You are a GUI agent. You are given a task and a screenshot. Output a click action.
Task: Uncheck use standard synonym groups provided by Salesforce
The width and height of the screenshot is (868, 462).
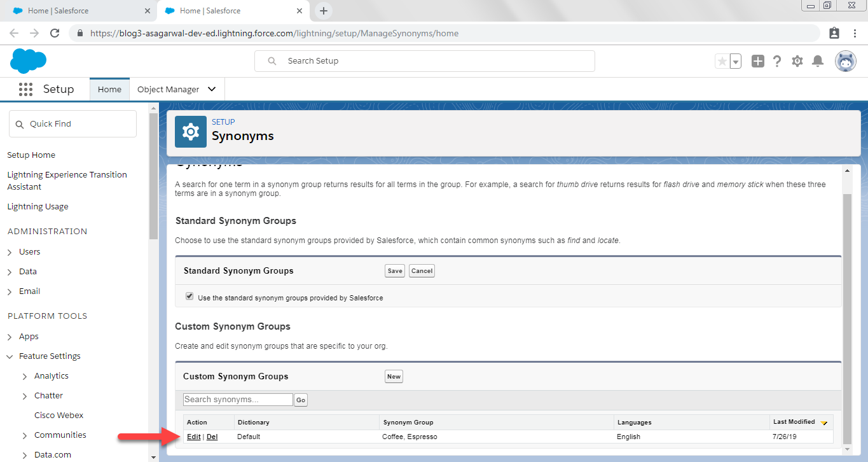pos(189,295)
